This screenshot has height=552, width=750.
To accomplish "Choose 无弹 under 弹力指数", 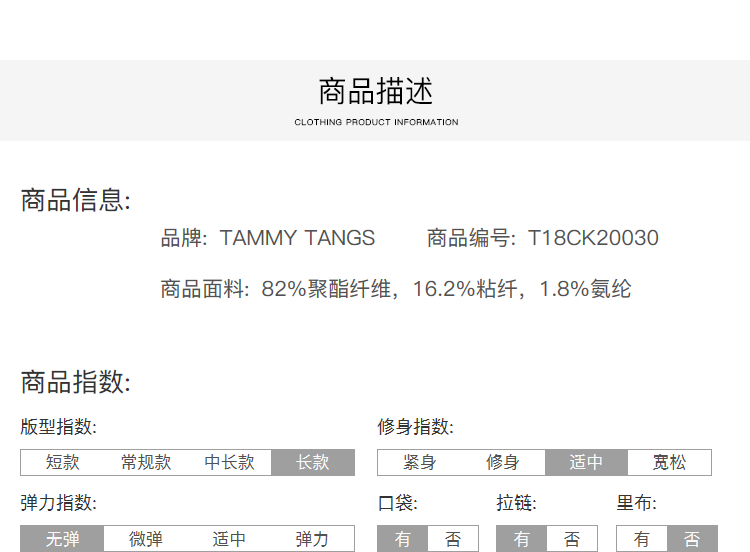I will [x=62, y=539].
